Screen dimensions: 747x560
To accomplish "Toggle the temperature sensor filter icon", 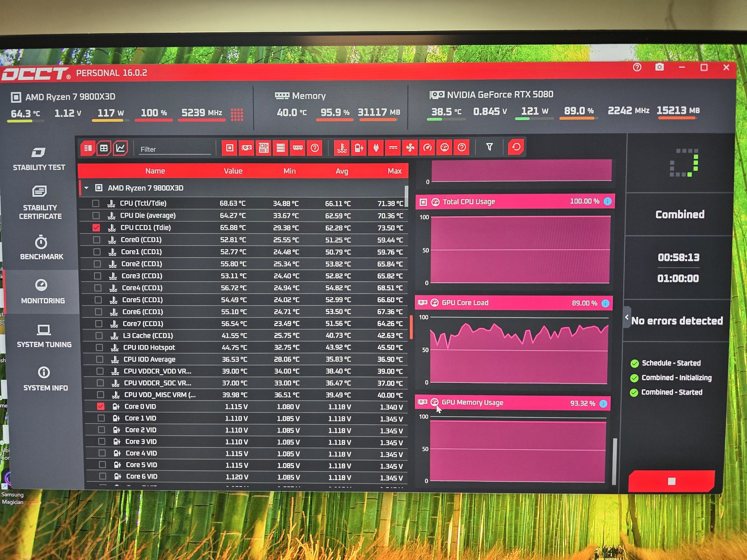I will tap(342, 148).
